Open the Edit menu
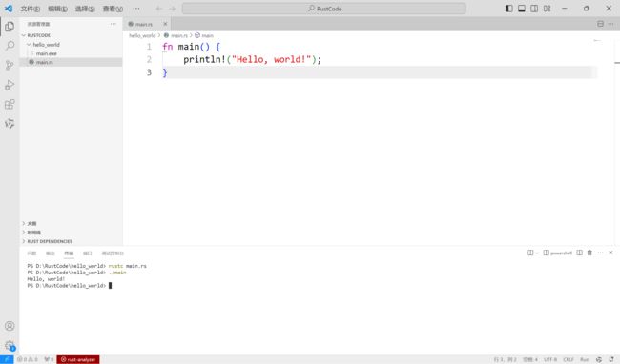620x364 pixels. pyautogui.click(x=57, y=9)
